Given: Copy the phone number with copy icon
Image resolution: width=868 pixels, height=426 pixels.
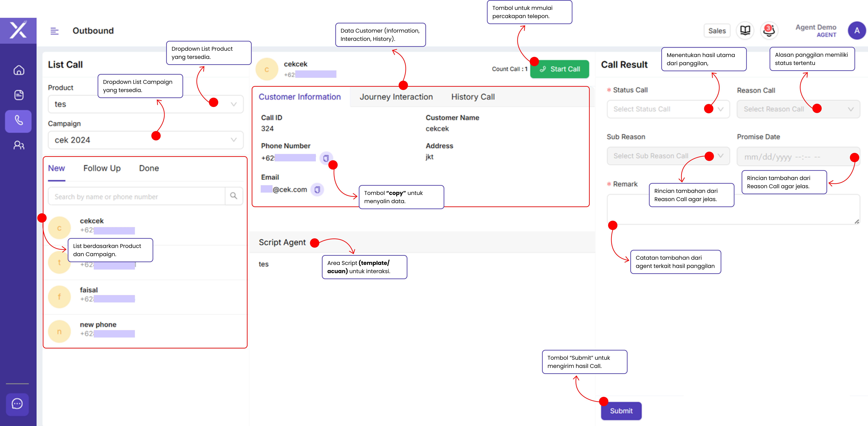Looking at the screenshot, I should pyautogui.click(x=325, y=158).
